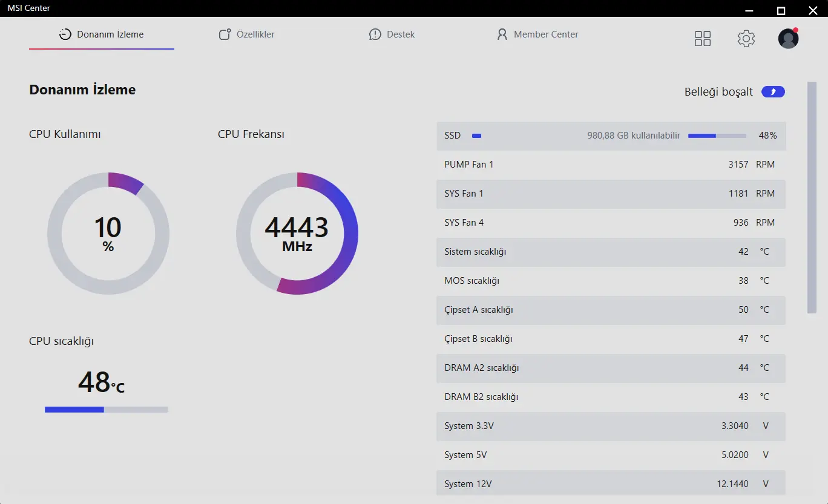
Task: Select the SYS Fan 4 row
Action: (x=611, y=223)
